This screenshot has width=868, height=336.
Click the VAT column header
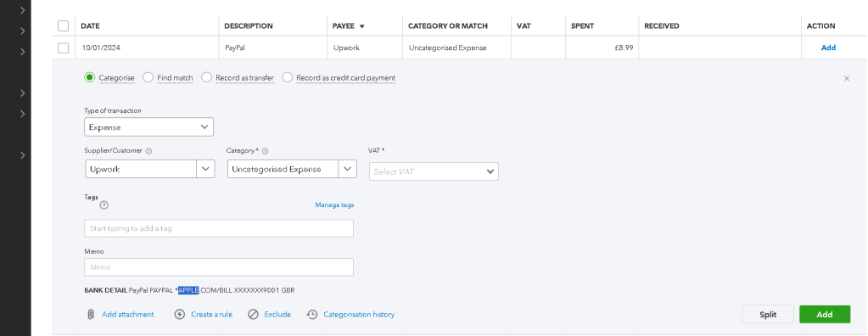tap(524, 26)
